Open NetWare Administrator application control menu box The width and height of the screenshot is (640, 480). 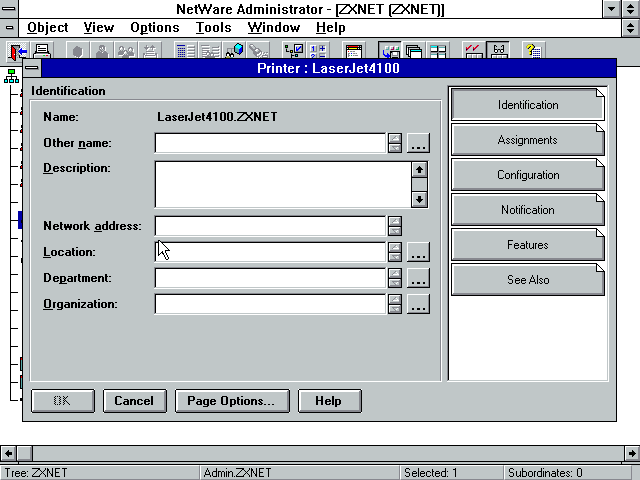(9, 9)
